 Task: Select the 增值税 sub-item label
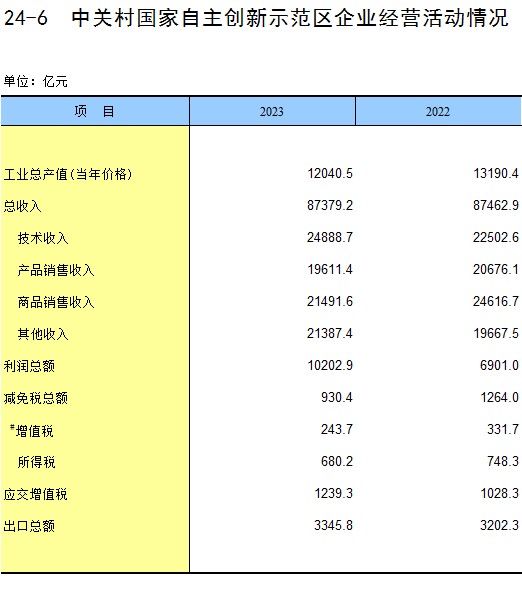click(32, 430)
